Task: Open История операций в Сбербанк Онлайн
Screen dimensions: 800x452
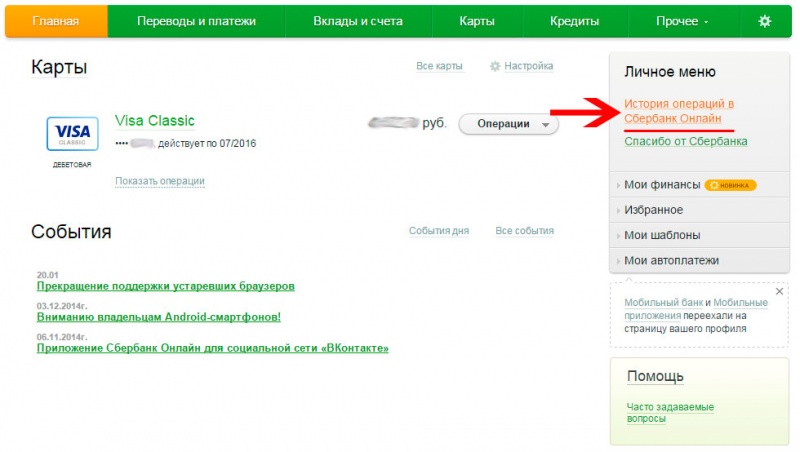Action: pyautogui.click(x=679, y=111)
